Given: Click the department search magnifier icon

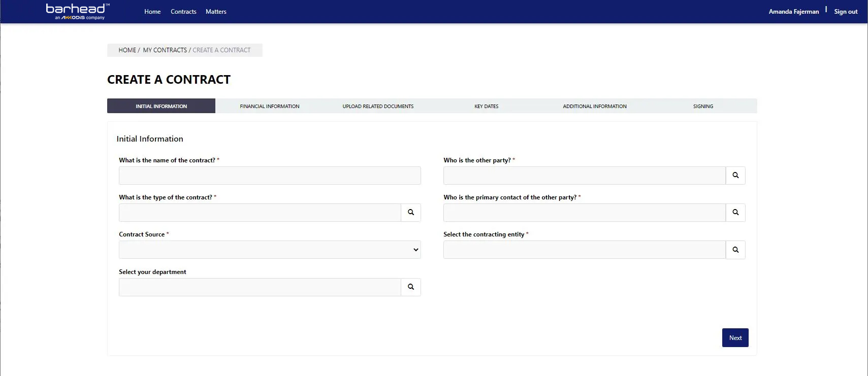Looking at the screenshot, I should point(411,287).
